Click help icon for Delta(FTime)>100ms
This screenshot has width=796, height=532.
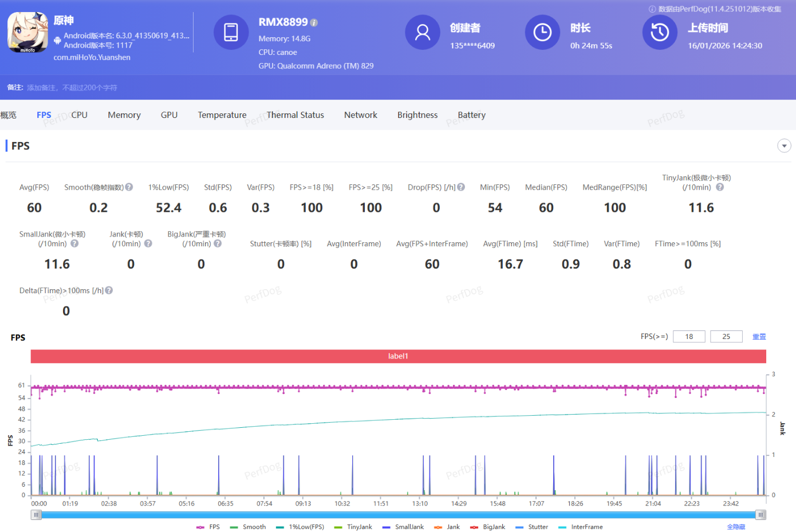tap(109, 290)
